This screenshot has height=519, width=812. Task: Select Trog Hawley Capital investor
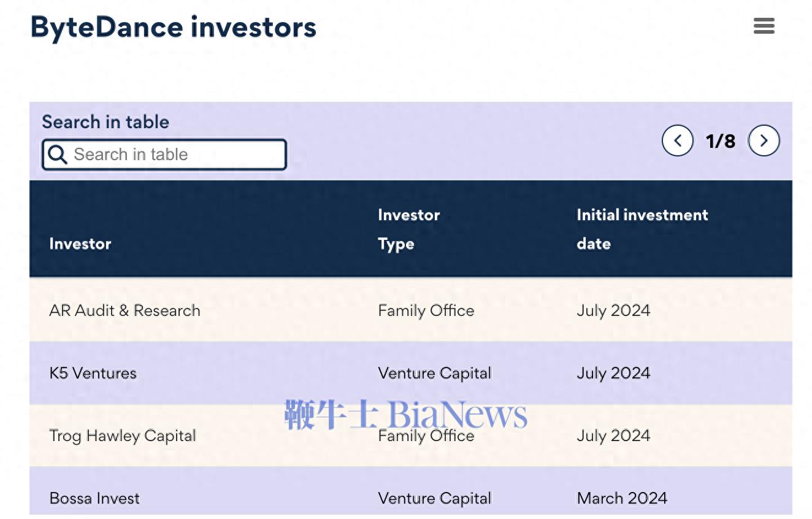tap(123, 436)
